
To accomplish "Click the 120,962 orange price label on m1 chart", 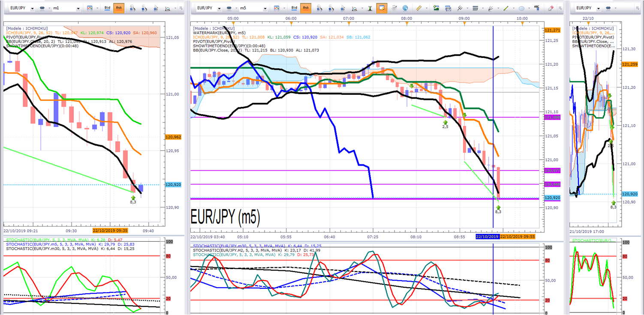I will (173, 137).
